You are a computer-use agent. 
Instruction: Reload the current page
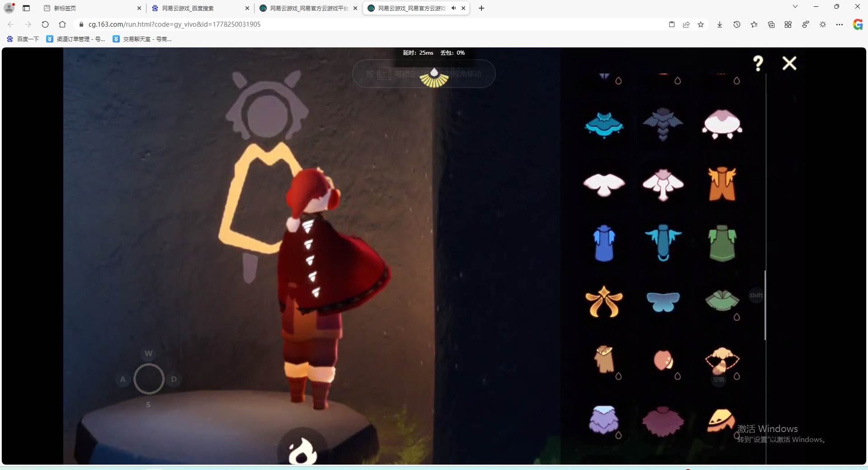pyautogui.click(x=45, y=24)
